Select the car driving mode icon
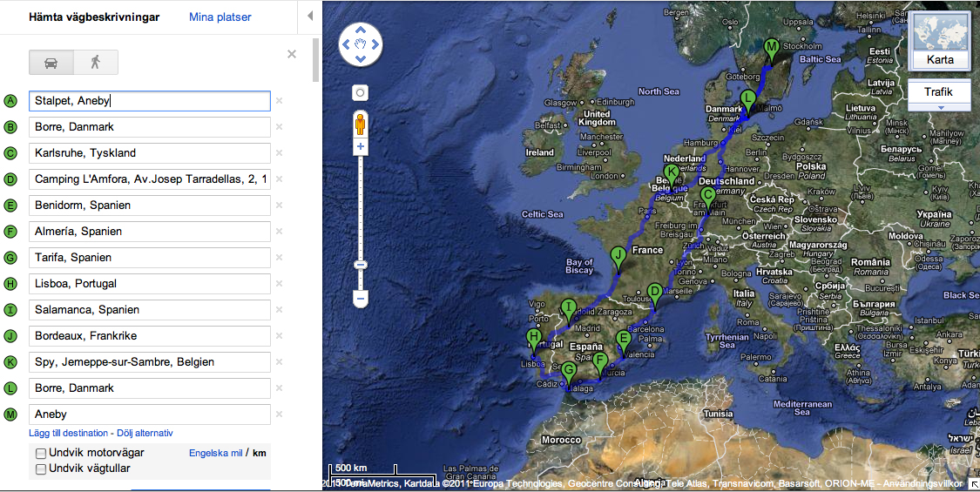The height and width of the screenshot is (492, 980). 51,63
